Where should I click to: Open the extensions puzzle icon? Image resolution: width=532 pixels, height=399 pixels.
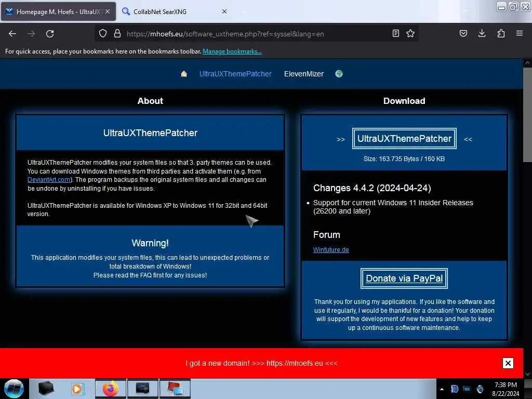click(x=501, y=33)
